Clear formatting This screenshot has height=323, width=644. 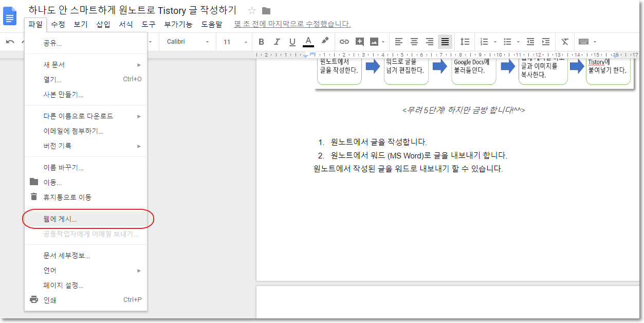click(x=565, y=42)
